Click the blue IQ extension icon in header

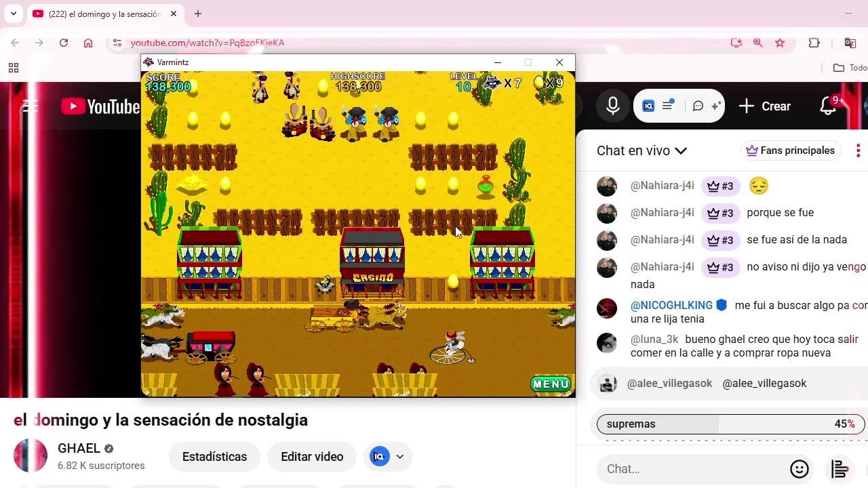coord(648,106)
